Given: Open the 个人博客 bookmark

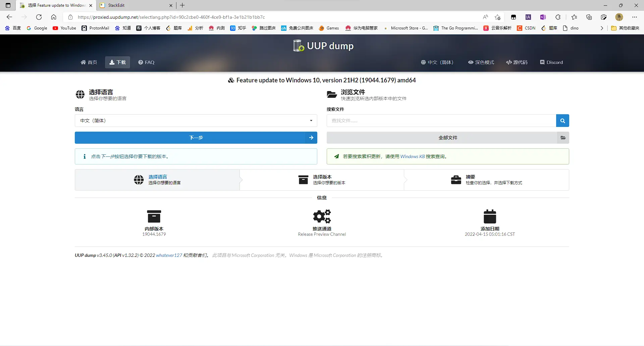Looking at the screenshot, I should pos(148,28).
